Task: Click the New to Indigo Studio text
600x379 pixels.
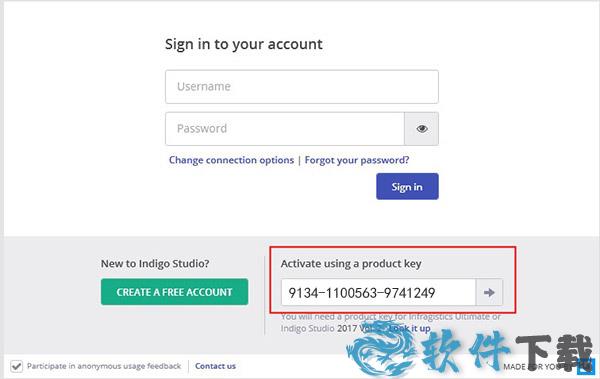Action: point(155,264)
